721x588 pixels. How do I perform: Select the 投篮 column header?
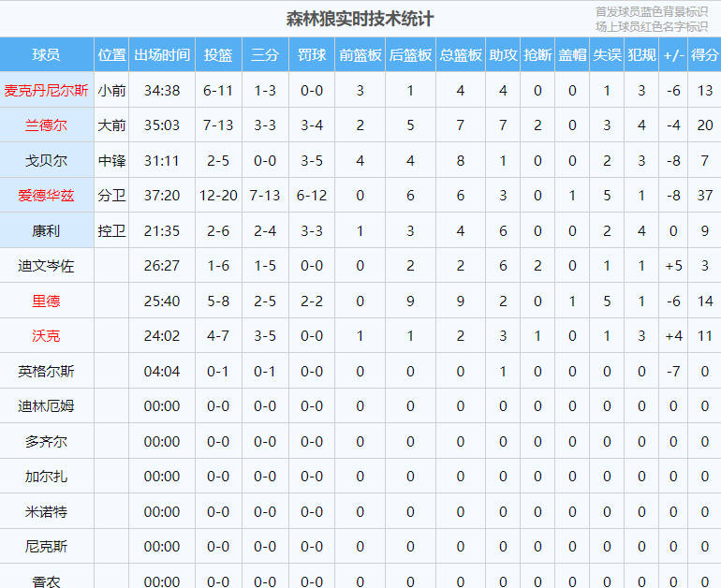pyautogui.click(x=218, y=55)
